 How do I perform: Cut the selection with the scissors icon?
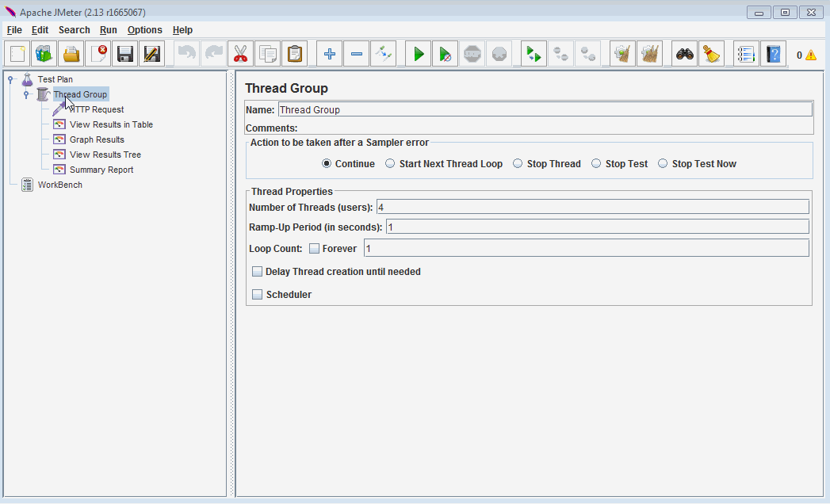coord(241,54)
